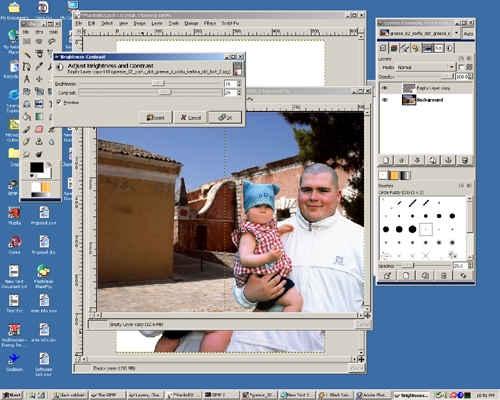Select the Eraser tool
Image resolution: width=500 pixels, height=400 pixels.
pyautogui.click(x=39, y=129)
